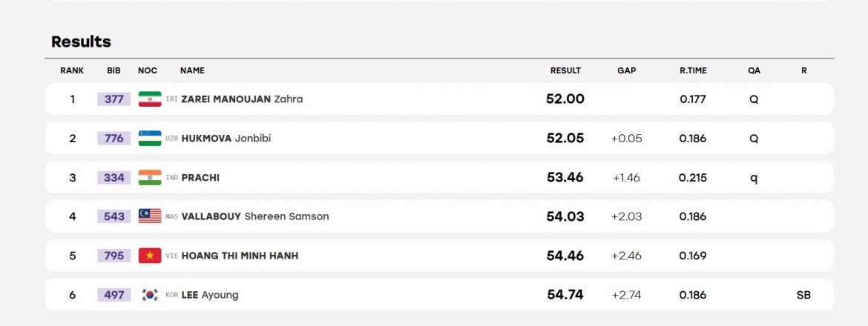
Task: Click the R.TIME column header
Action: (693, 70)
